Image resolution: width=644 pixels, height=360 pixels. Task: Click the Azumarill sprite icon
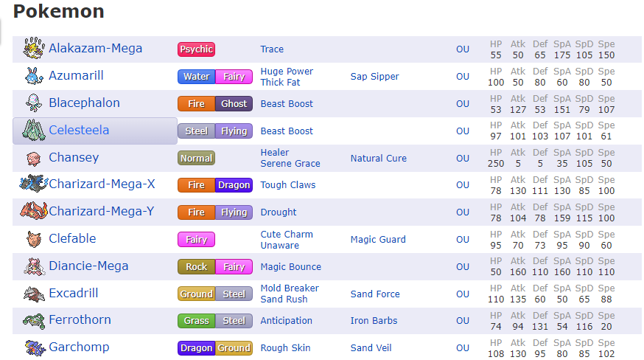pos(33,76)
